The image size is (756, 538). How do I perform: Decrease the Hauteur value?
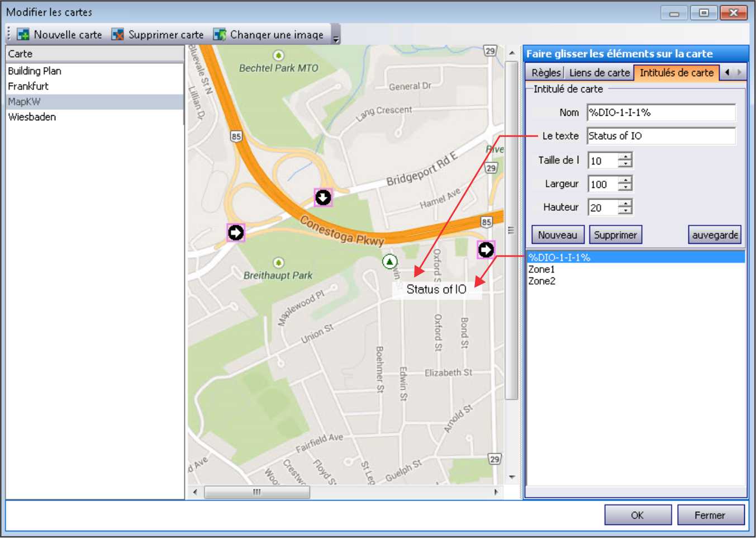coord(625,211)
